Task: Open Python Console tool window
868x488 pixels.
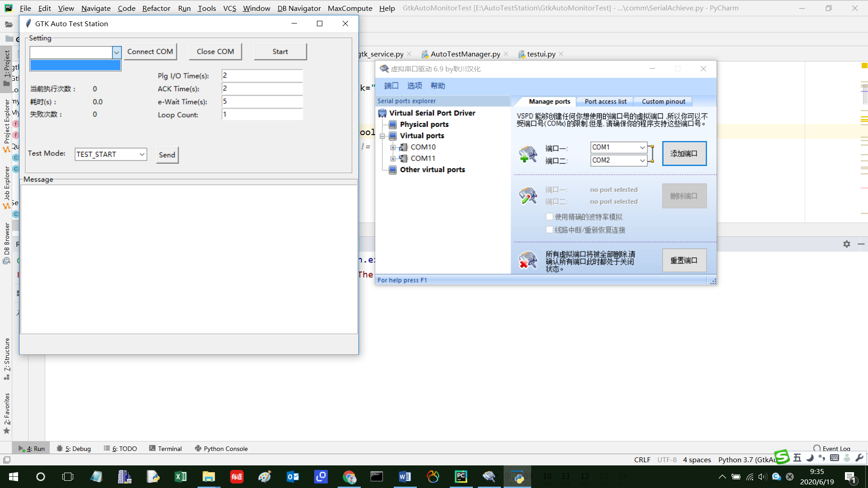Action: tap(221, 449)
